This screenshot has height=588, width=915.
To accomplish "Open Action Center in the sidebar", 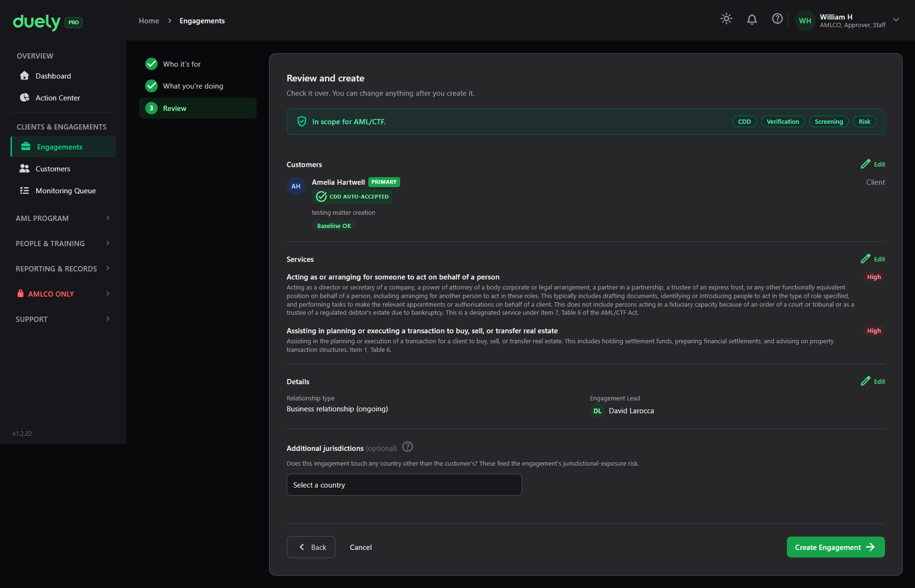I will click(63, 98).
